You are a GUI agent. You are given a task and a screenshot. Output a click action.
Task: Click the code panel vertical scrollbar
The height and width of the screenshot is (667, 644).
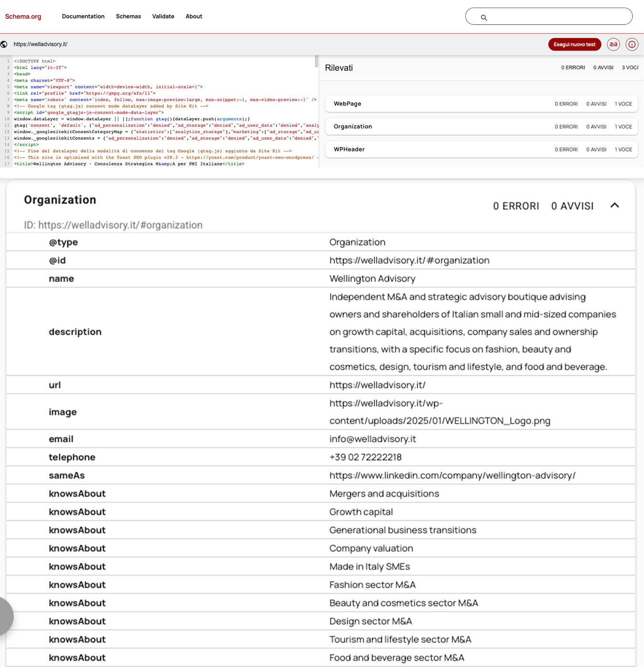[x=316, y=61]
